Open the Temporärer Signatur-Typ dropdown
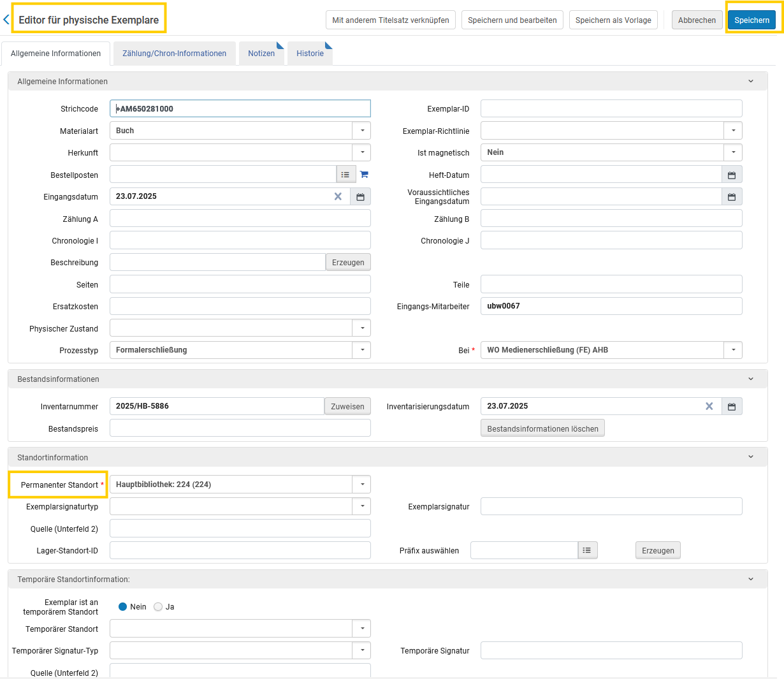784x679 pixels. pos(361,650)
